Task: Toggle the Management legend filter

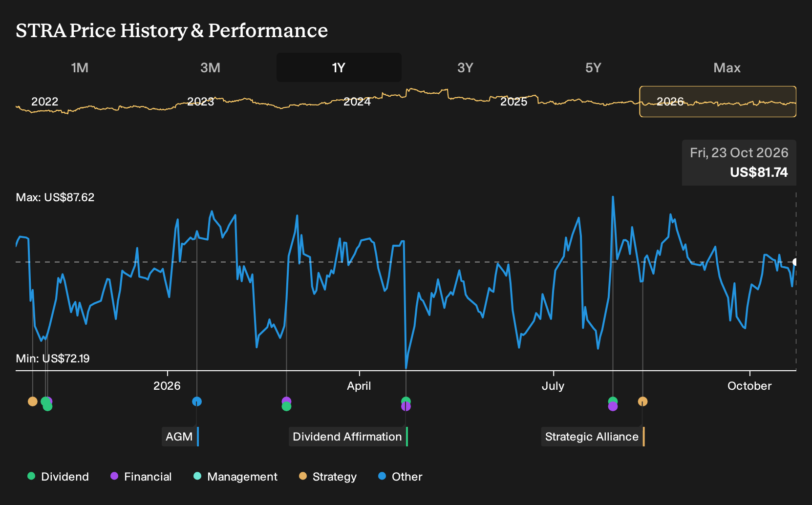Action: (235, 477)
